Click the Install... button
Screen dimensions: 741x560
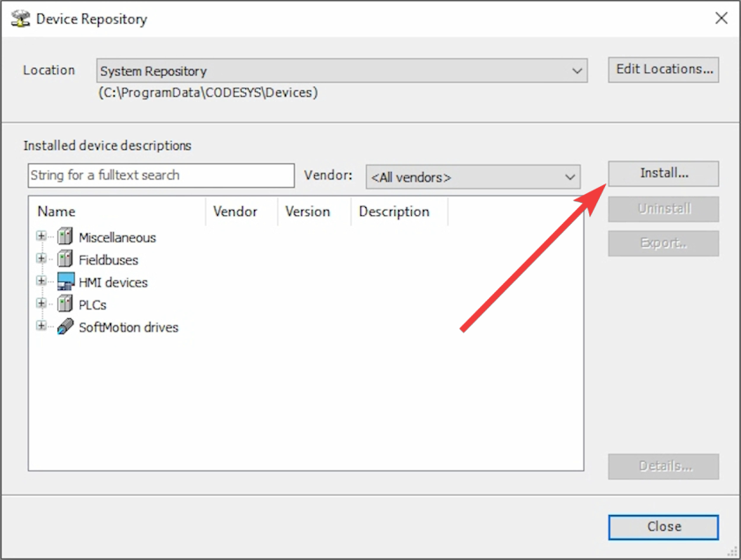[663, 174]
